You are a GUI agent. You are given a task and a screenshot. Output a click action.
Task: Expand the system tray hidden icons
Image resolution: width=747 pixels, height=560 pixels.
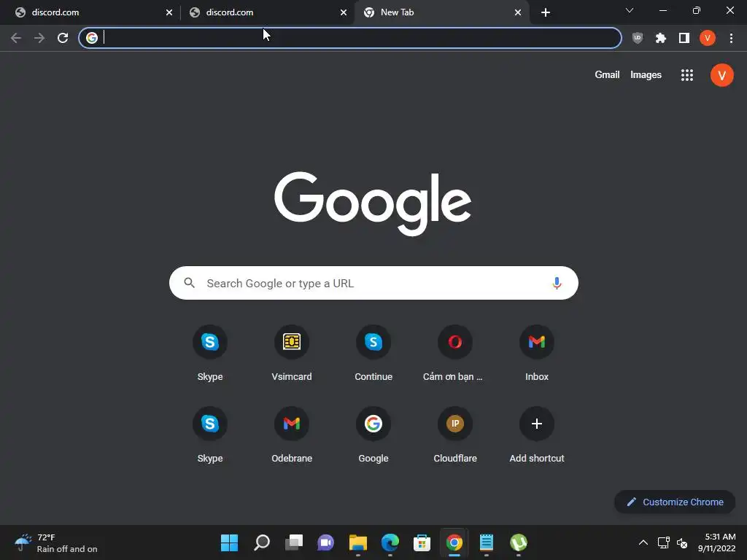click(643, 542)
